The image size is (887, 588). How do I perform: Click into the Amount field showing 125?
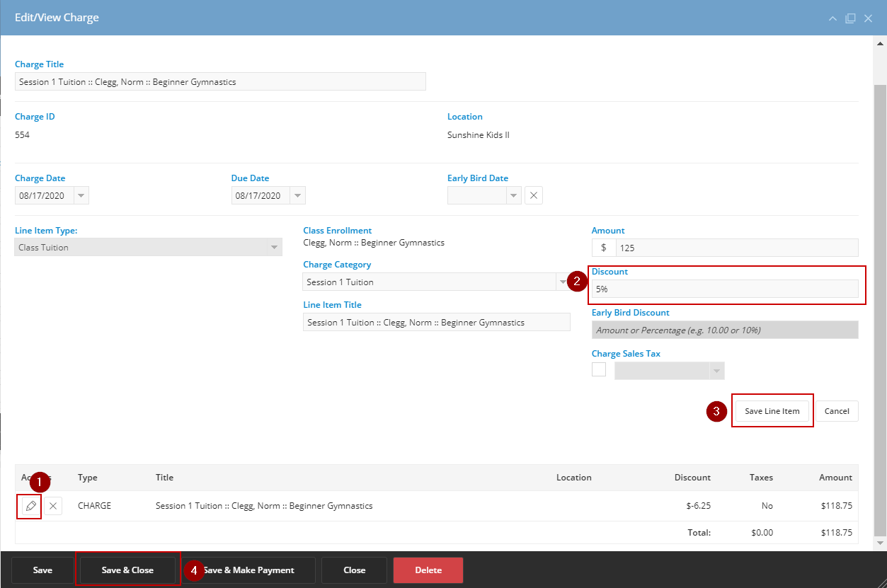[737, 248]
